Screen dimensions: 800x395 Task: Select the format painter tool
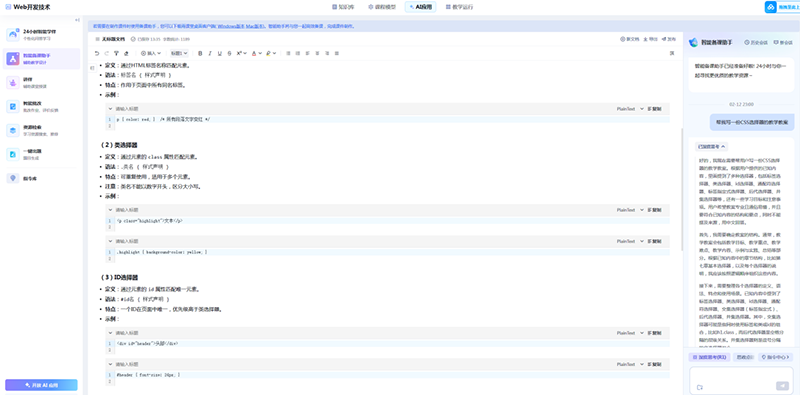[x=116, y=53]
